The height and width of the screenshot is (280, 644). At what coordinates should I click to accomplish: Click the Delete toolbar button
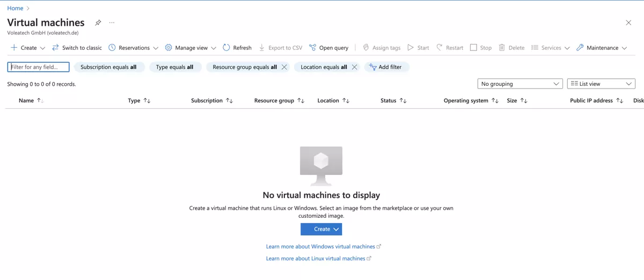[x=511, y=48]
